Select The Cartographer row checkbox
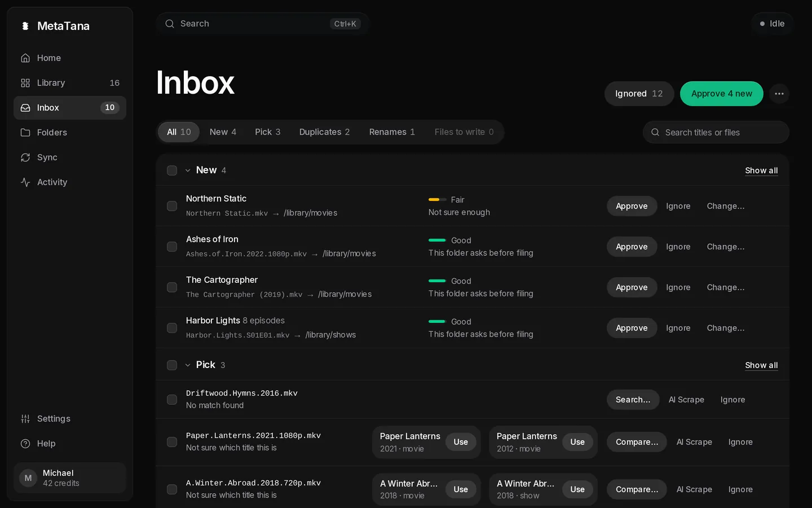812x508 pixels. [x=172, y=287]
